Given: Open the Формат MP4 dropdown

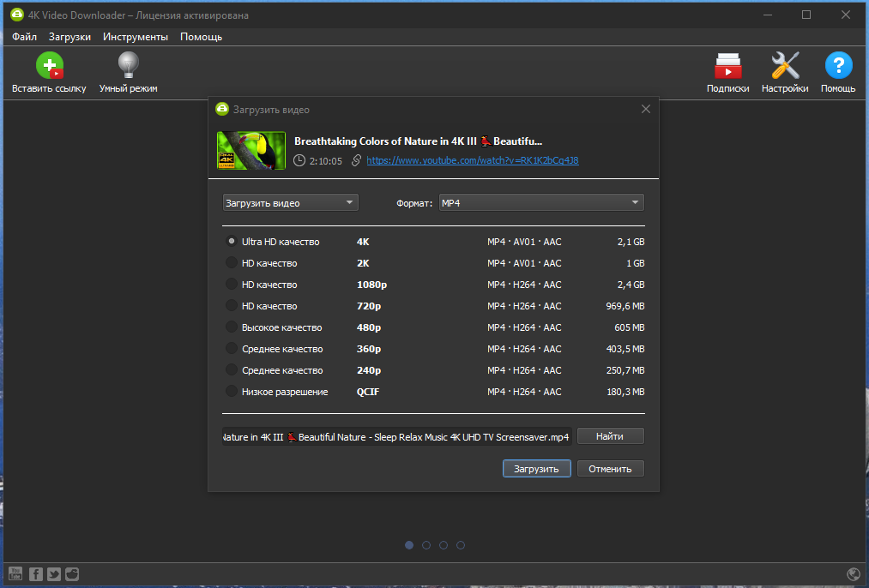Looking at the screenshot, I should [x=541, y=202].
